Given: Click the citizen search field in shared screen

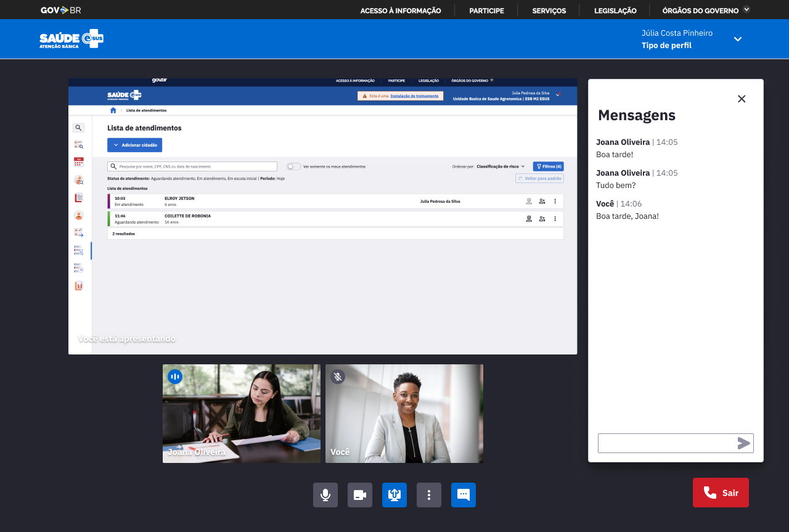Looking at the screenshot, I should (x=192, y=166).
